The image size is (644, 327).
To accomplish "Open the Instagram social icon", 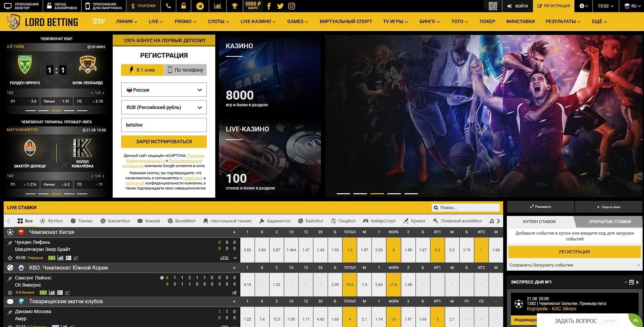I will coord(292,6).
